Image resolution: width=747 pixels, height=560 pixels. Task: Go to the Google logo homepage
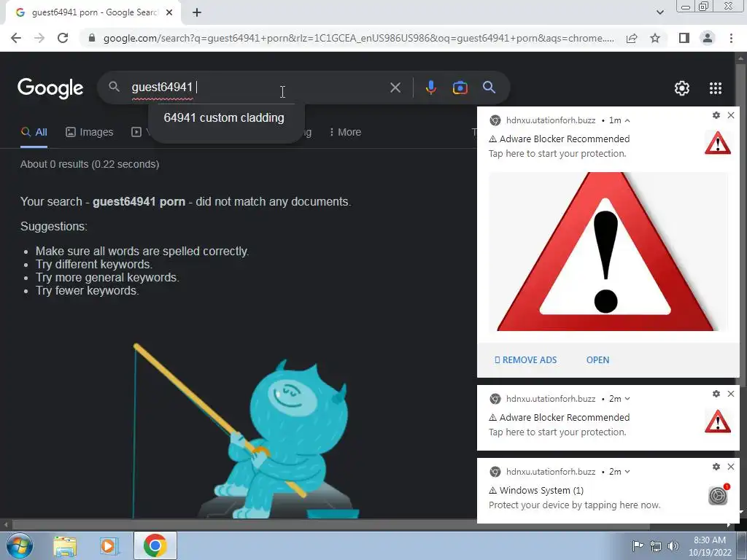tap(50, 88)
